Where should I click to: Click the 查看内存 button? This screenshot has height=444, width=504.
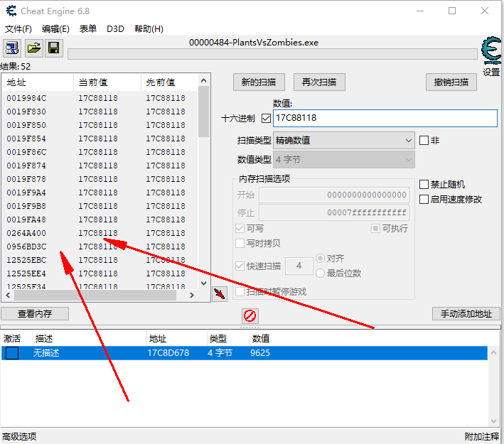[x=35, y=314]
